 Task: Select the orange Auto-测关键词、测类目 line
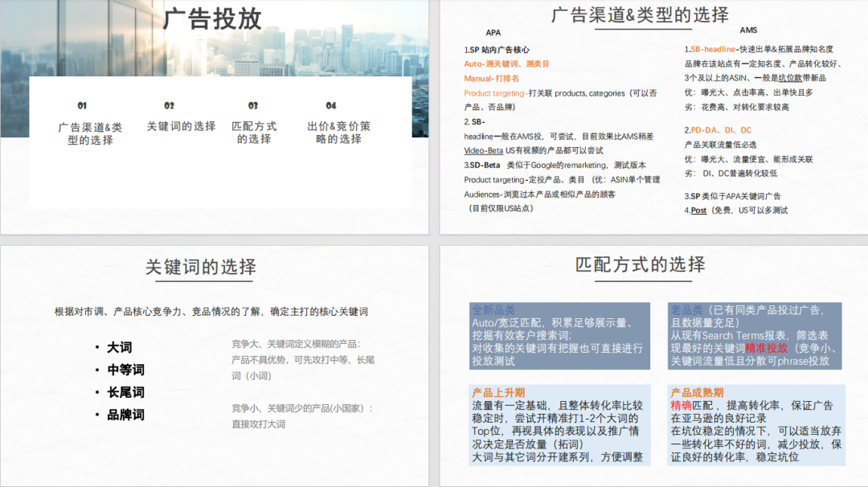(x=508, y=64)
